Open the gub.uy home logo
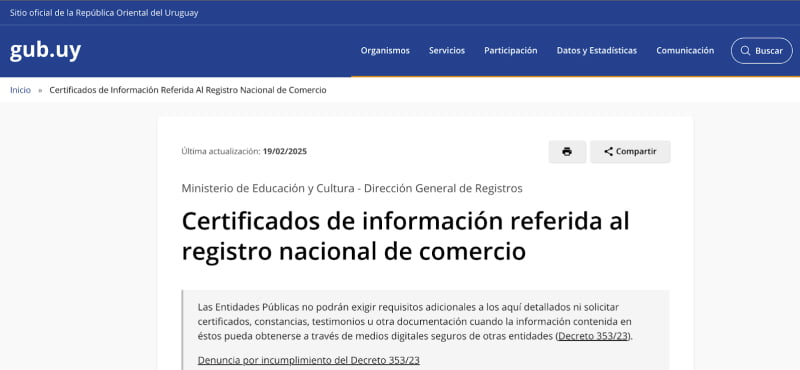The width and height of the screenshot is (800, 370). click(45, 51)
